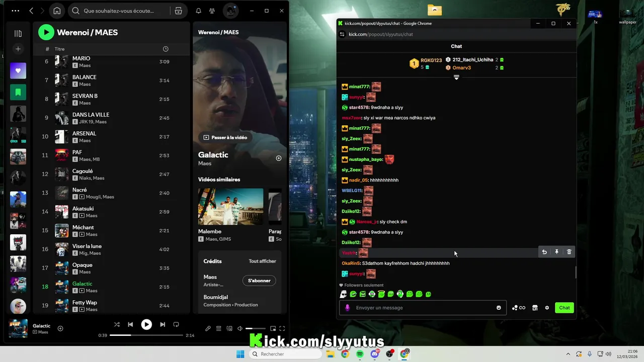644x362 pixels.
Task: Open the green bookmark episodes item
Action: pos(18,92)
